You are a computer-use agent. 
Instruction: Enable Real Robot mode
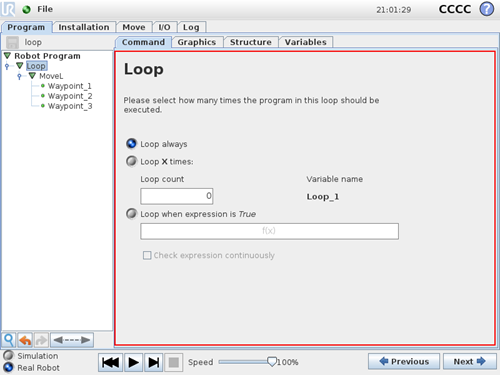tap(8, 367)
